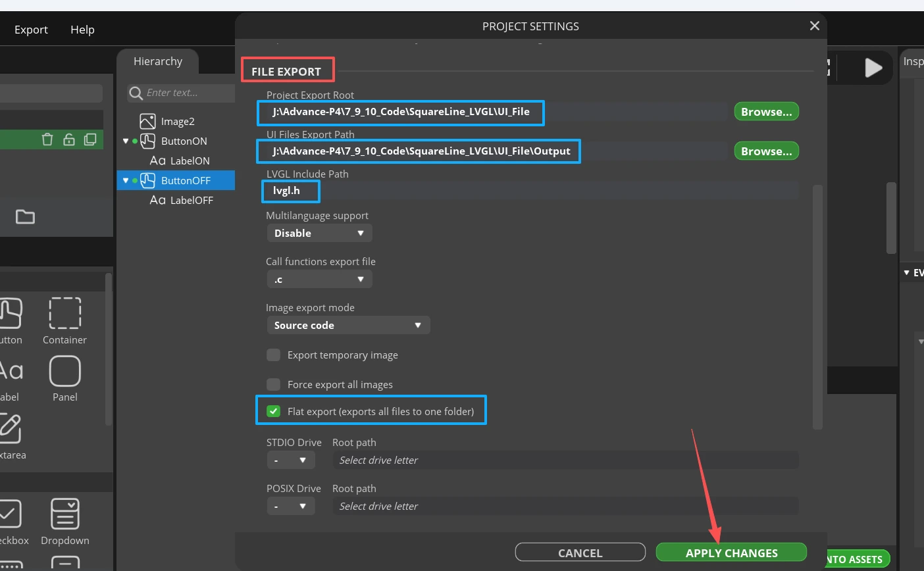Click the folder icon in left panel

coord(25,216)
